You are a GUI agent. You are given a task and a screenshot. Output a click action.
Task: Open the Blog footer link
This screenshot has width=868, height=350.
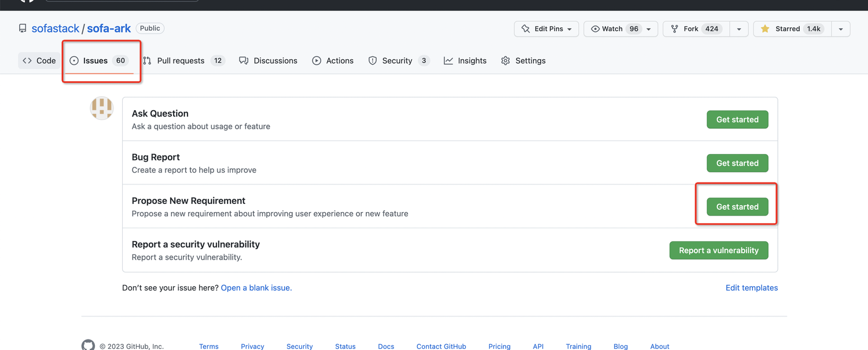(621, 347)
